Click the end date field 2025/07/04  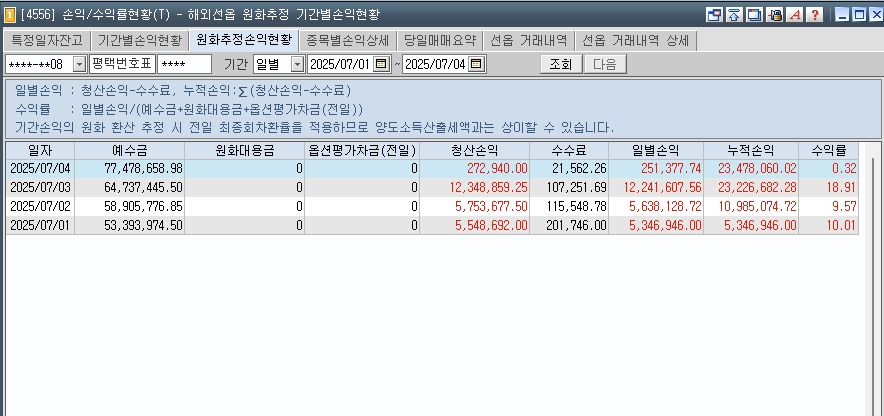(x=436, y=64)
